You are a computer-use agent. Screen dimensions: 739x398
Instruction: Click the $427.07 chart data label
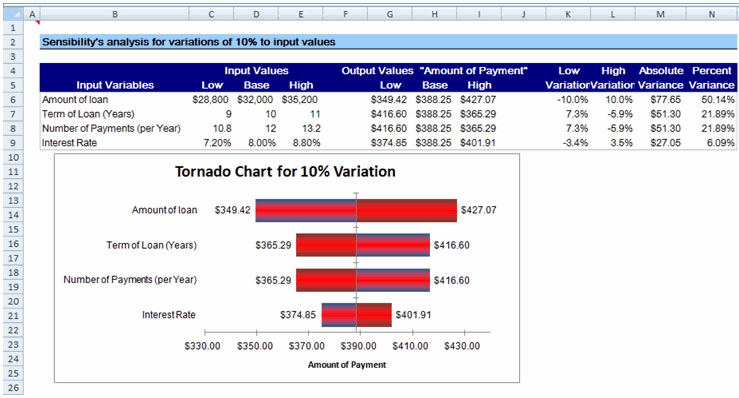pyautogui.click(x=478, y=210)
